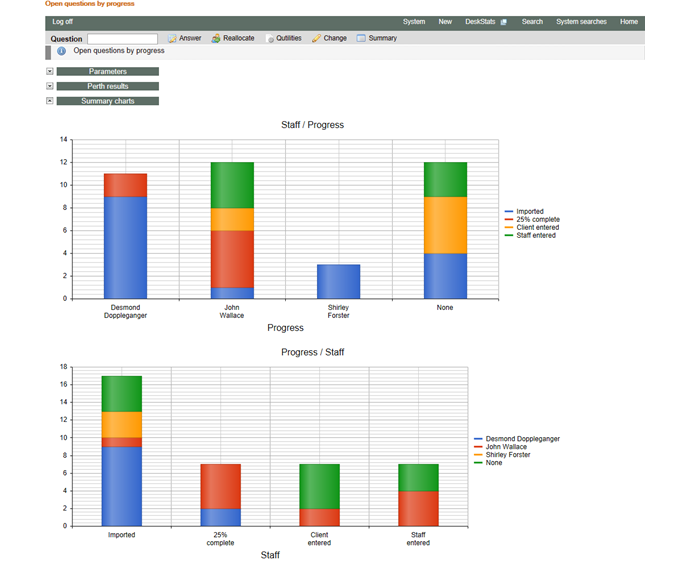
Task: Click the Shirley Forster x-axis label
Action: click(339, 312)
